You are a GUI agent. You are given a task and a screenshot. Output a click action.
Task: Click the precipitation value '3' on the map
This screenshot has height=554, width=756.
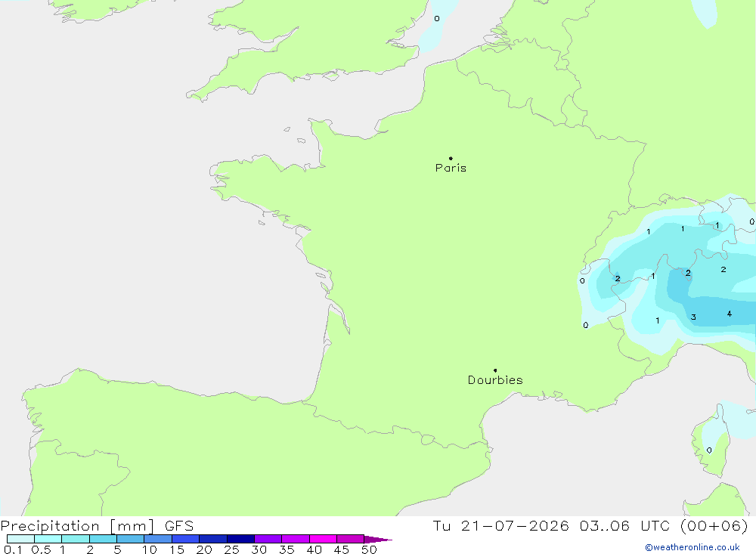click(x=693, y=317)
